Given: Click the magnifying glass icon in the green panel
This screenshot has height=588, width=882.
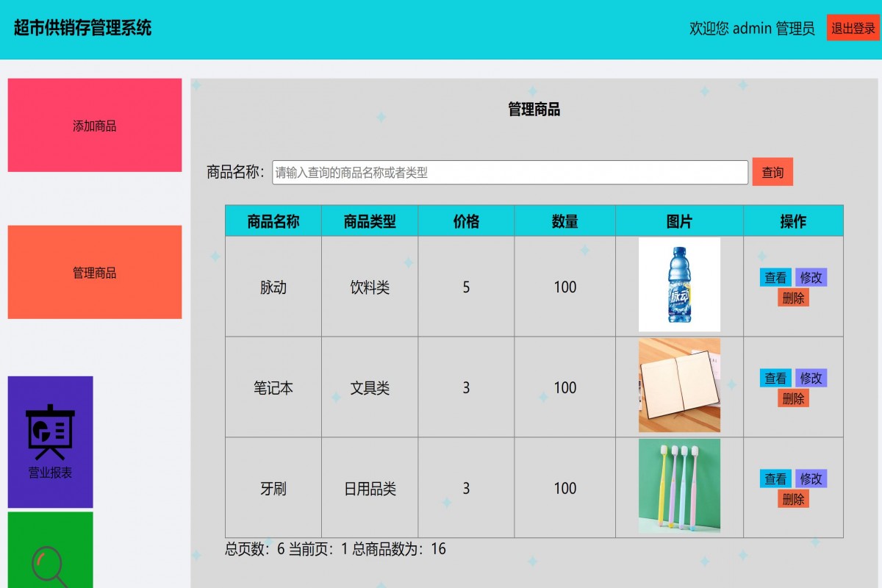Looking at the screenshot, I should (x=49, y=566).
